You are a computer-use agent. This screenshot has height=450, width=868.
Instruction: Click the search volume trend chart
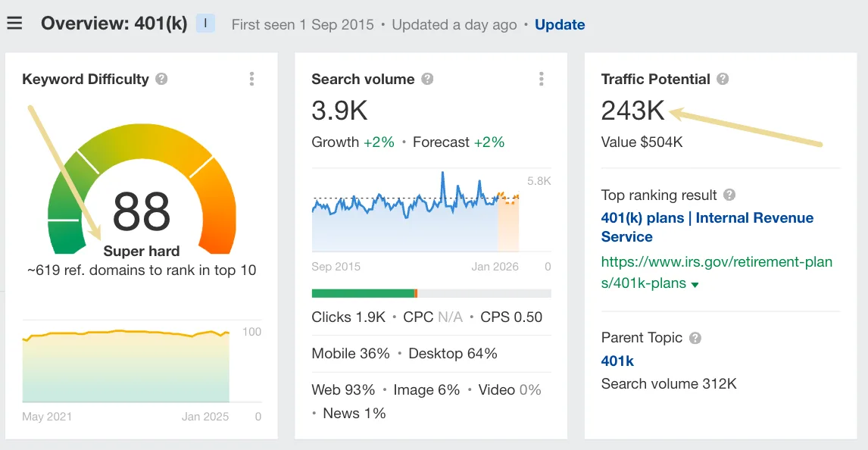(x=415, y=211)
